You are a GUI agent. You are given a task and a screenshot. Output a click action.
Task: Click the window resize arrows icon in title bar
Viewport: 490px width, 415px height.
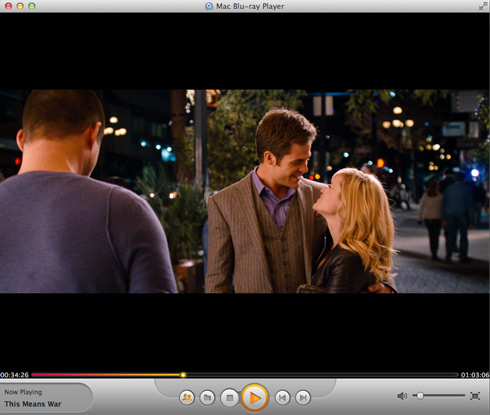click(x=483, y=6)
